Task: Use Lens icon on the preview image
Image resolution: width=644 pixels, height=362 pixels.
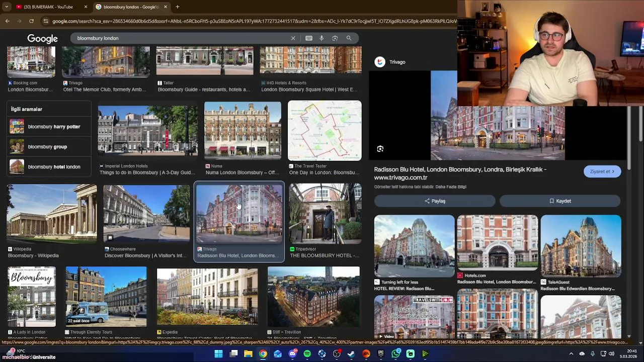Action: click(x=380, y=149)
